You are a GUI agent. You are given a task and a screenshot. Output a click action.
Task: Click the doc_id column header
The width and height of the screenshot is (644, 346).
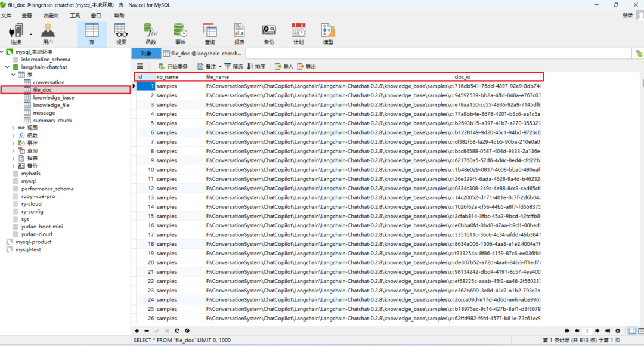(497, 77)
